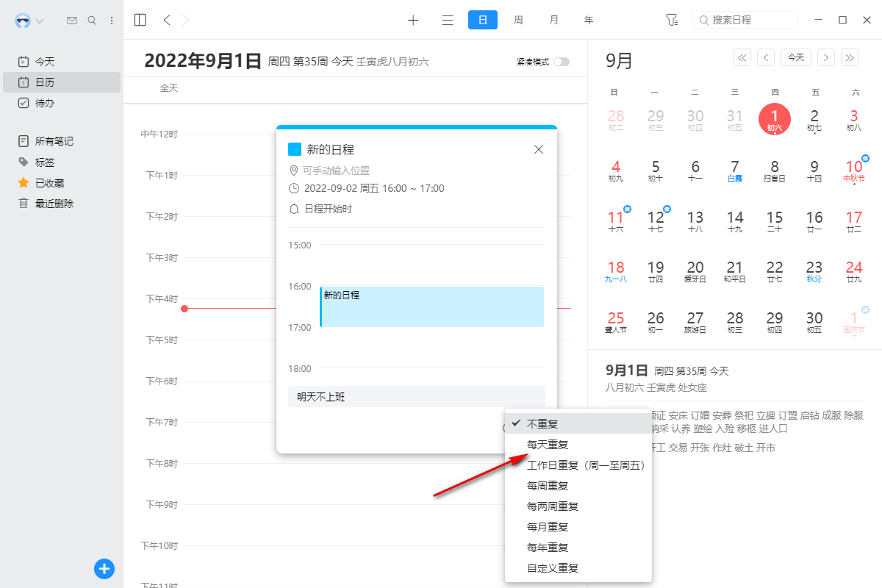Click the 搜索日程 search field

pos(745,21)
